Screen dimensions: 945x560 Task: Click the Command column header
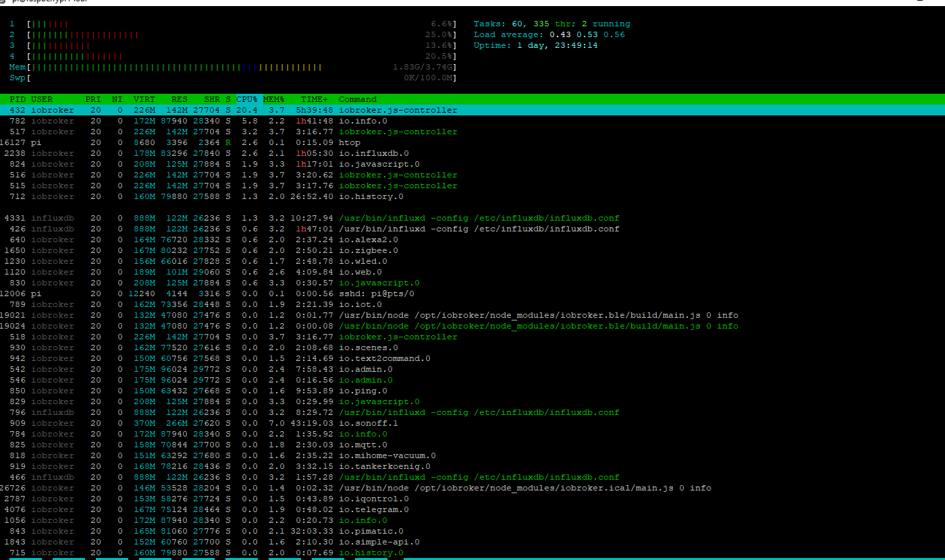click(358, 99)
